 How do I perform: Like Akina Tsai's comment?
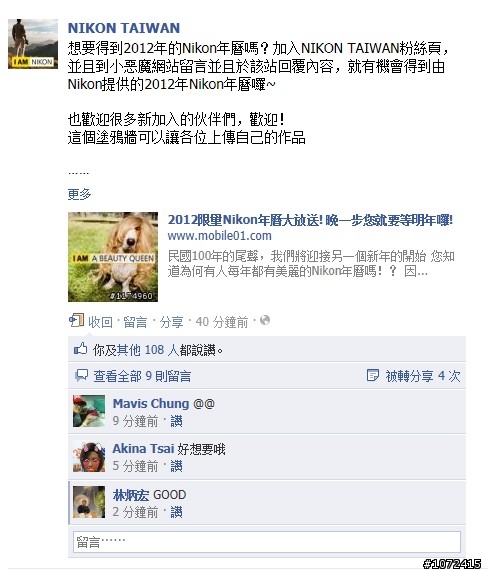pyautogui.click(x=176, y=466)
